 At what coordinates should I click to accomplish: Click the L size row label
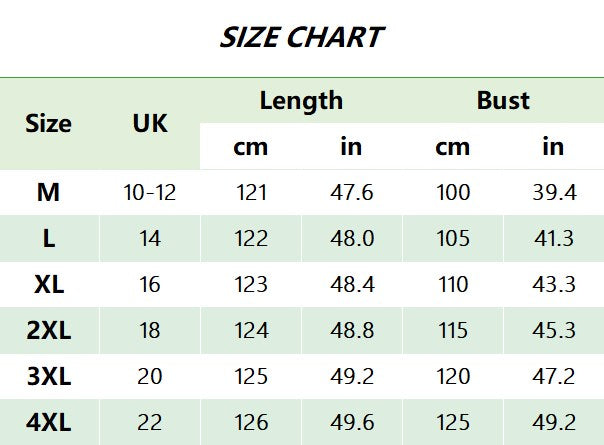tap(48, 239)
